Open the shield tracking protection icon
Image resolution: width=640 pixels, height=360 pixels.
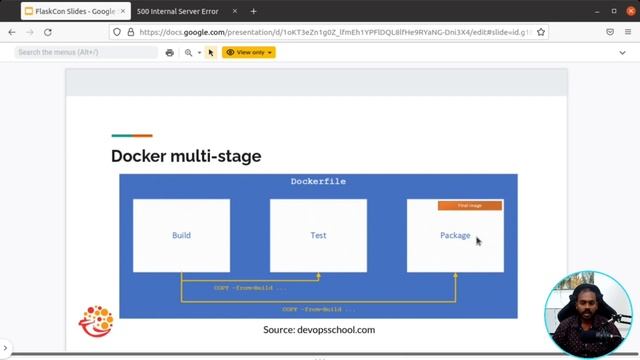[117, 32]
